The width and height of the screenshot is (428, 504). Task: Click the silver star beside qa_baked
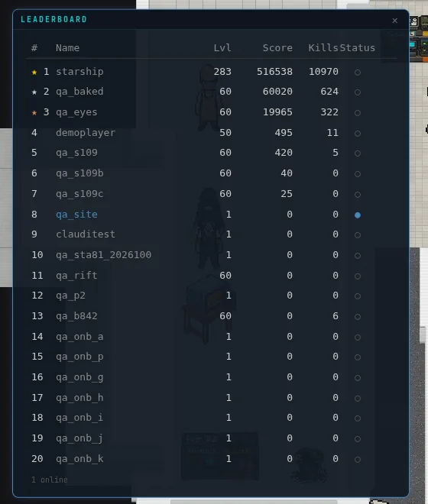coord(34,92)
